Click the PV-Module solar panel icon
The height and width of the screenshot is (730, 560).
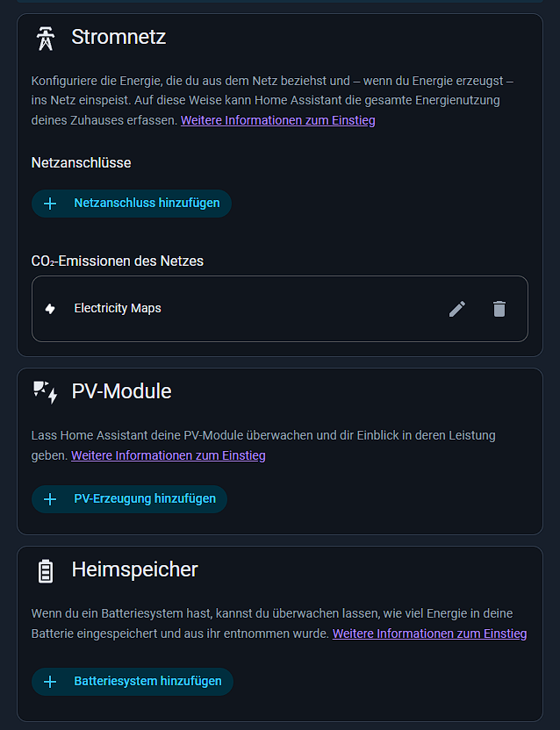click(45, 392)
